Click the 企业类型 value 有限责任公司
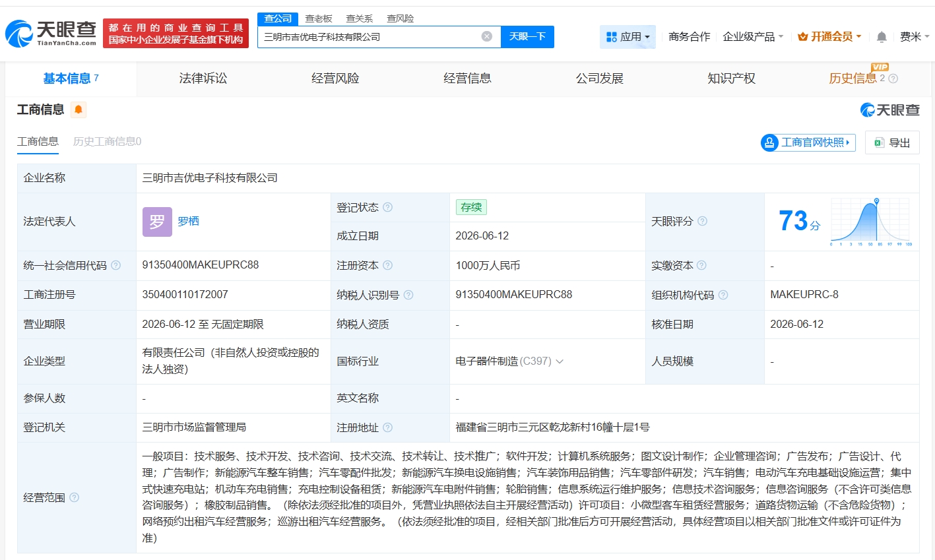The height and width of the screenshot is (560, 935). (231, 361)
